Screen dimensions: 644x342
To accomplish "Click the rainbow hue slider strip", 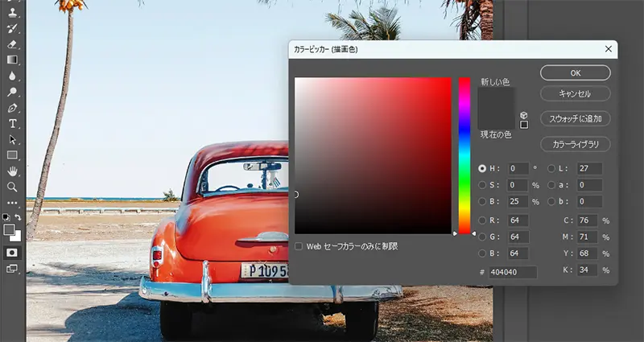I will click(464, 155).
